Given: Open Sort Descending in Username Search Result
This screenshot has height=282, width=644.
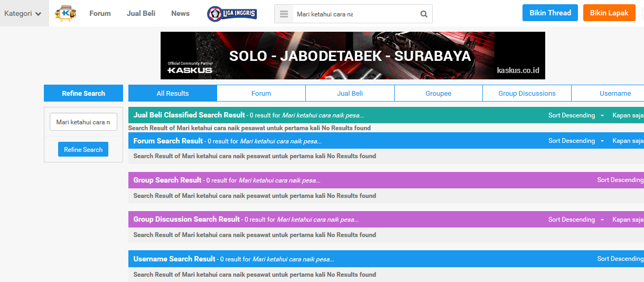Looking at the screenshot, I should coord(620,259).
